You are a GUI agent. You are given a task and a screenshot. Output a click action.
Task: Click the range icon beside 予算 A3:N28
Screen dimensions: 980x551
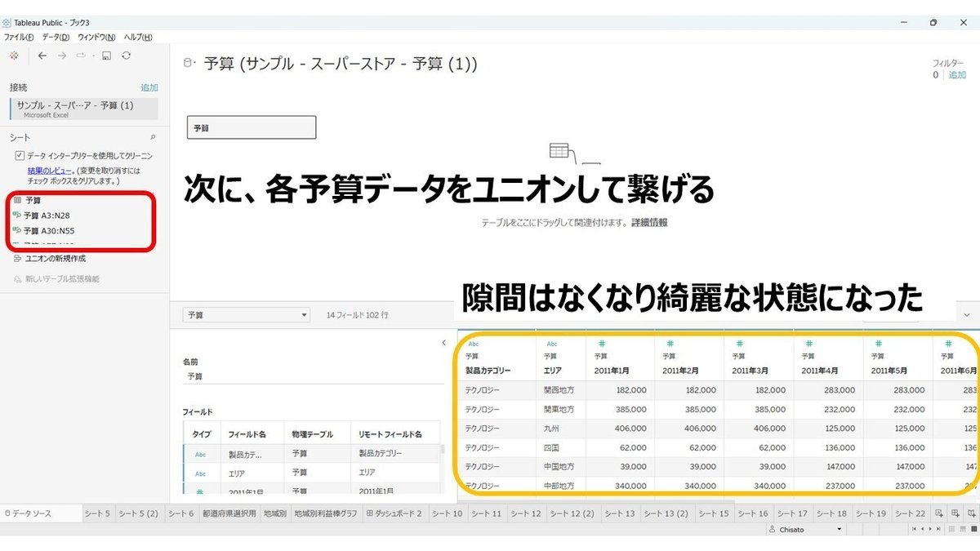pyautogui.click(x=17, y=216)
